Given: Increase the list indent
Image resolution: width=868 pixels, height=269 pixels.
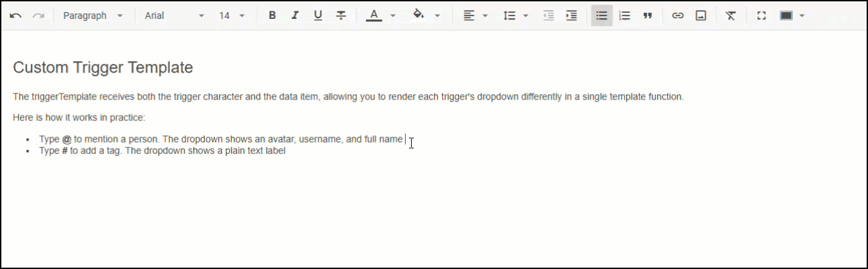Looking at the screenshot, I should pyautogui.click(x=572, y=15).
